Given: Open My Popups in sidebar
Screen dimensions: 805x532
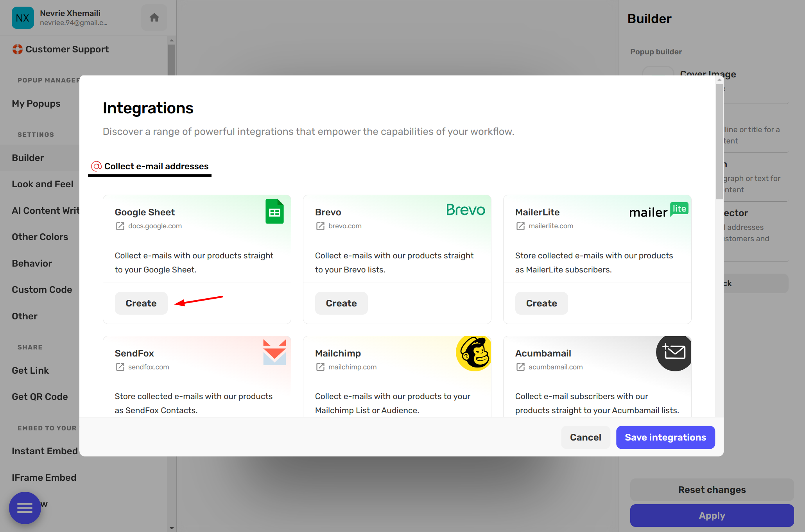Looking at the screenshot, I should (36, 104).
